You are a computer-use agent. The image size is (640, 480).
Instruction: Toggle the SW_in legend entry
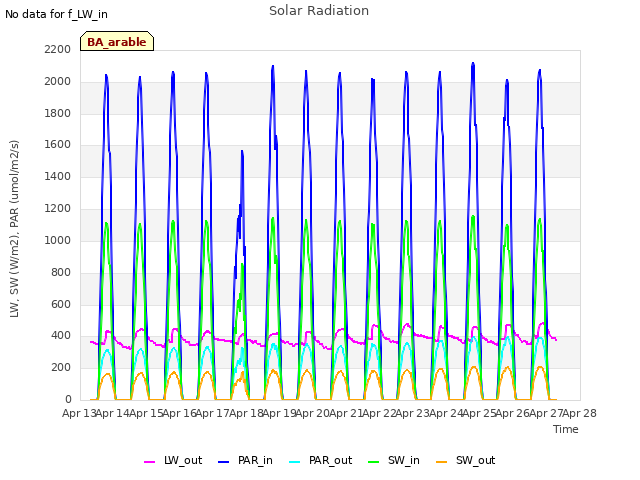[393, 460]
